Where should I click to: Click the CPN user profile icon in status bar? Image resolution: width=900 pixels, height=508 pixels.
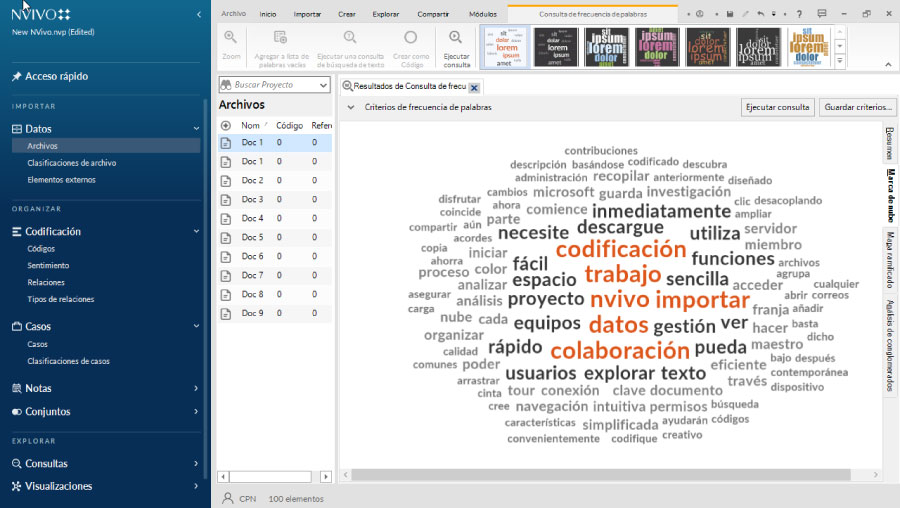pyautogui.click(x=228, y=498)
